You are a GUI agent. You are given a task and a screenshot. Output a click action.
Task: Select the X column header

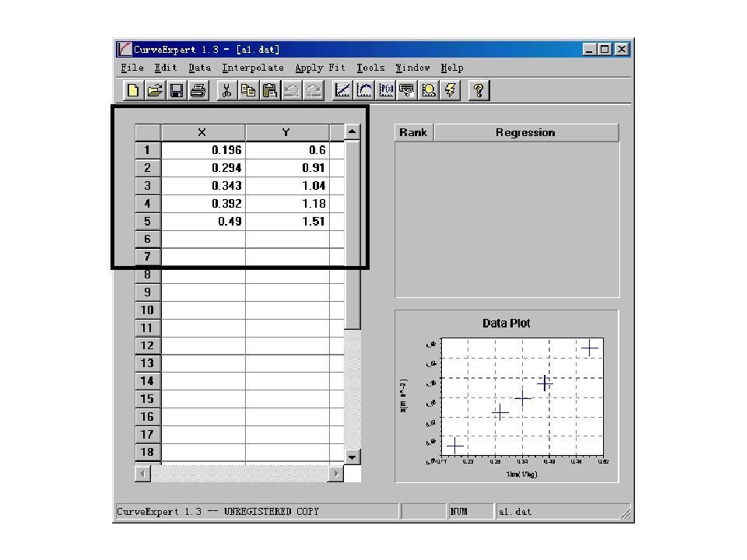pyautogui.click(x=202, y=132)
